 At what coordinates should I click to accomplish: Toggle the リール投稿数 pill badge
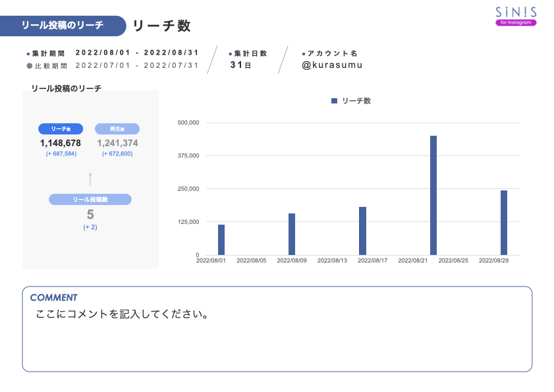90,199
